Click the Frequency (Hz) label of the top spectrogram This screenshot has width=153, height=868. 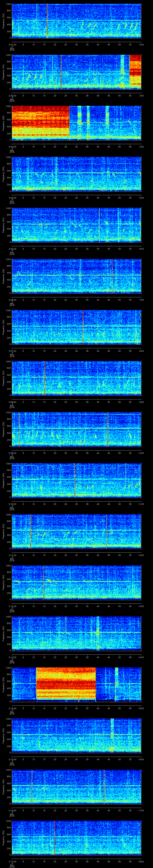pos(3,21)
